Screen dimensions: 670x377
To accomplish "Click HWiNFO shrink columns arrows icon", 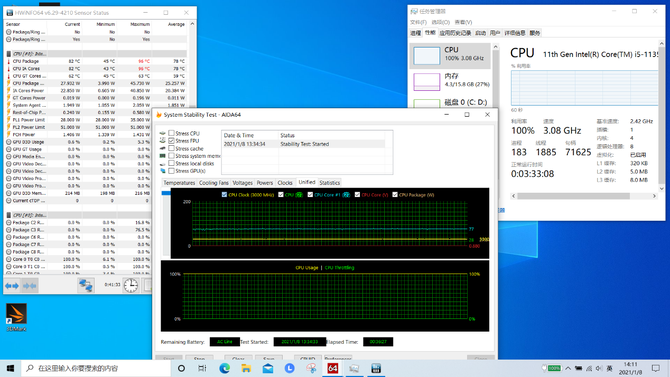I will 29,286.
